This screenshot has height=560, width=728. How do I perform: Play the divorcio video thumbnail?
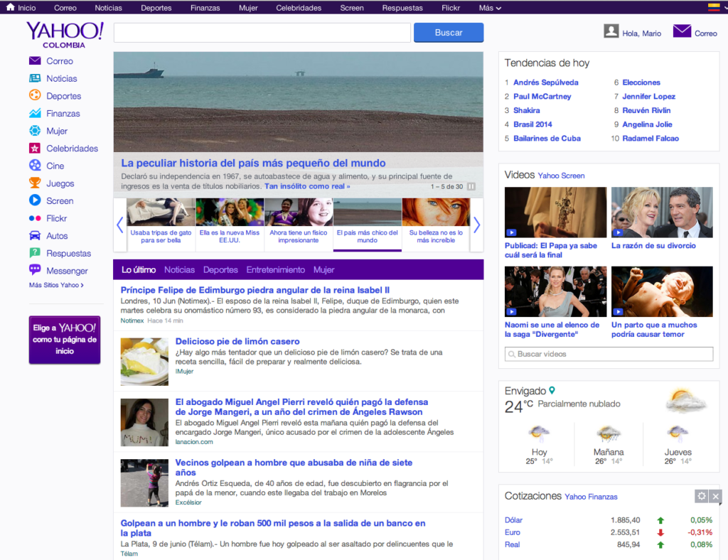[662, 212]
